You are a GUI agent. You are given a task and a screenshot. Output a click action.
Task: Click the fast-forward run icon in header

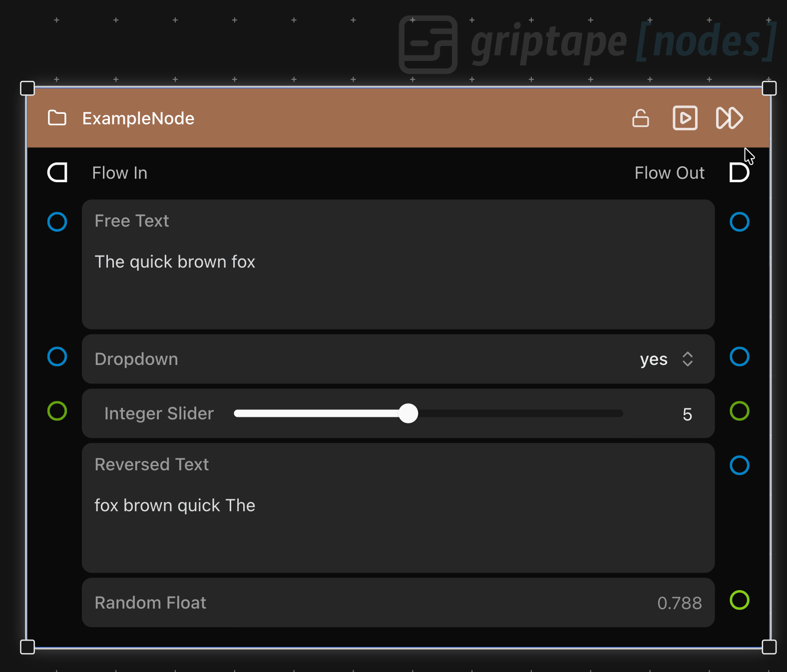(730, 118)
